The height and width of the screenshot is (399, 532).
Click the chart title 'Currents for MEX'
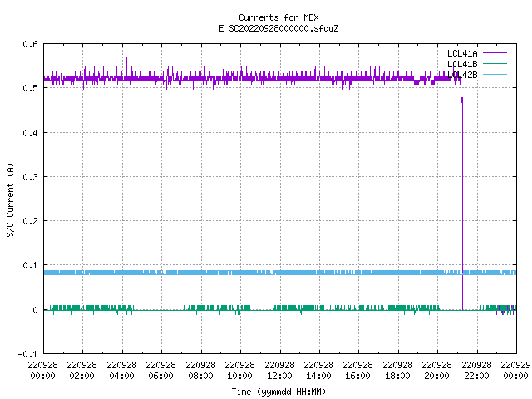tap(278, 17)
